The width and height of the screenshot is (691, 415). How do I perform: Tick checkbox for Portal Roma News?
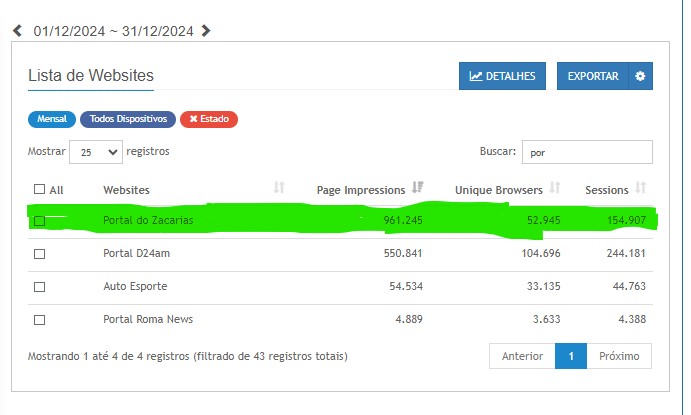point(39,320)
